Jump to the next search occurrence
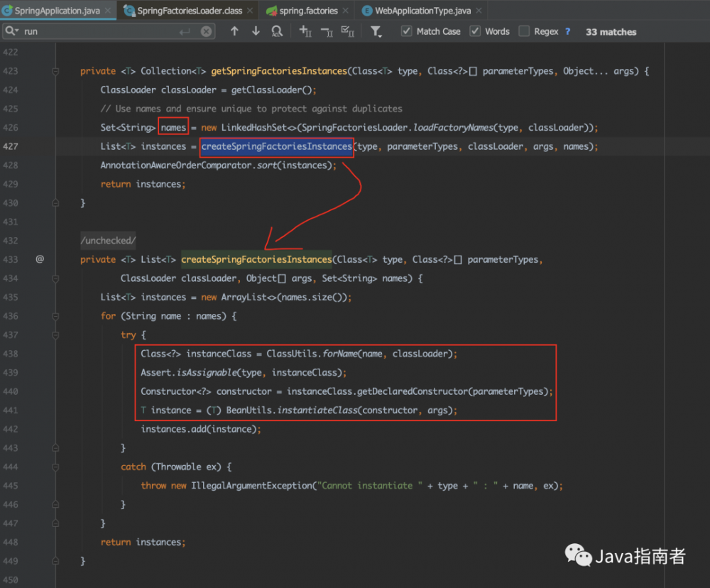 [256, 31]
